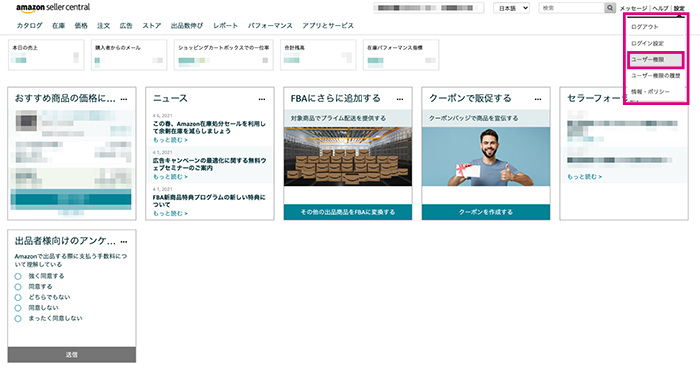This screenshot has height=373, width=700.
Task: Click もっと読む under 広告キャンペーン webinar news
Action: [x=170, y=177]
